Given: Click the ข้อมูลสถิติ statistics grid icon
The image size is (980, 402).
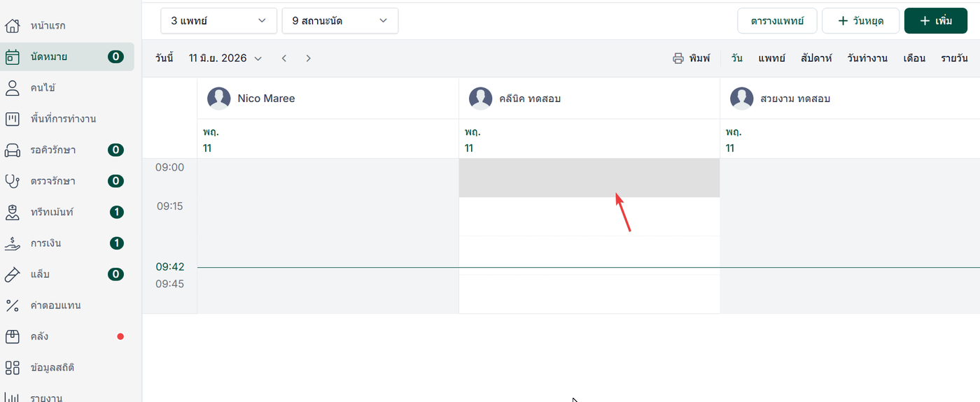Looking at the screenshot, I should pyautogui.click(x=12, y=368).
